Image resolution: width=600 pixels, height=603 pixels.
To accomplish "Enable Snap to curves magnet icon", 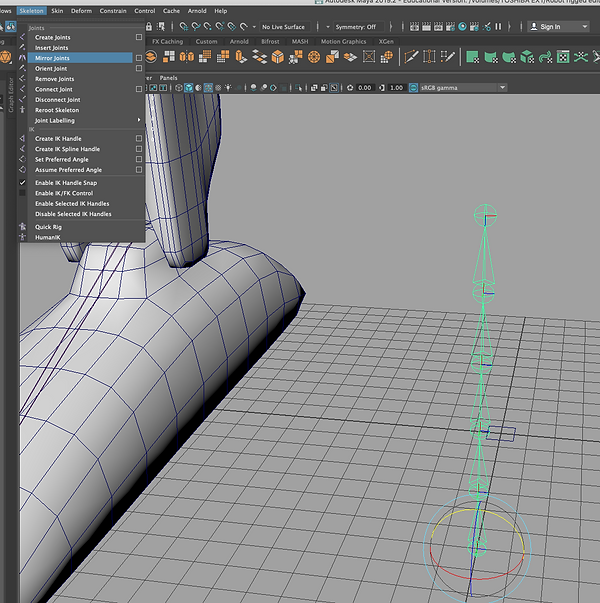I will 196,27.
